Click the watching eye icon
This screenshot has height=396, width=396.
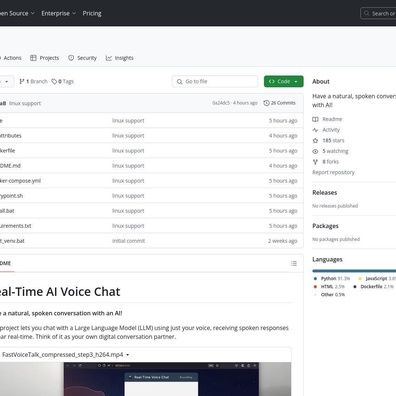[x=315, y=151]
